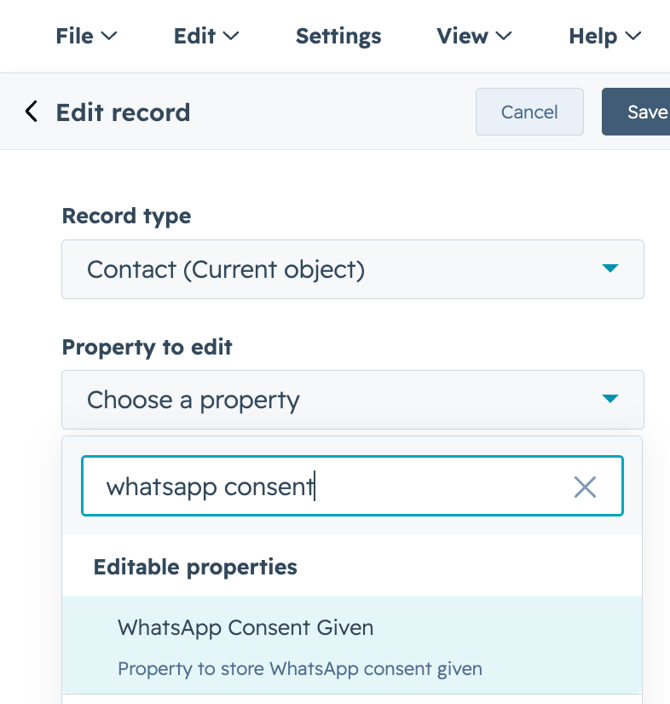Screen dimensions: 670x704
Task: Click the chevron beside Help
Action: tap(632, 36)
